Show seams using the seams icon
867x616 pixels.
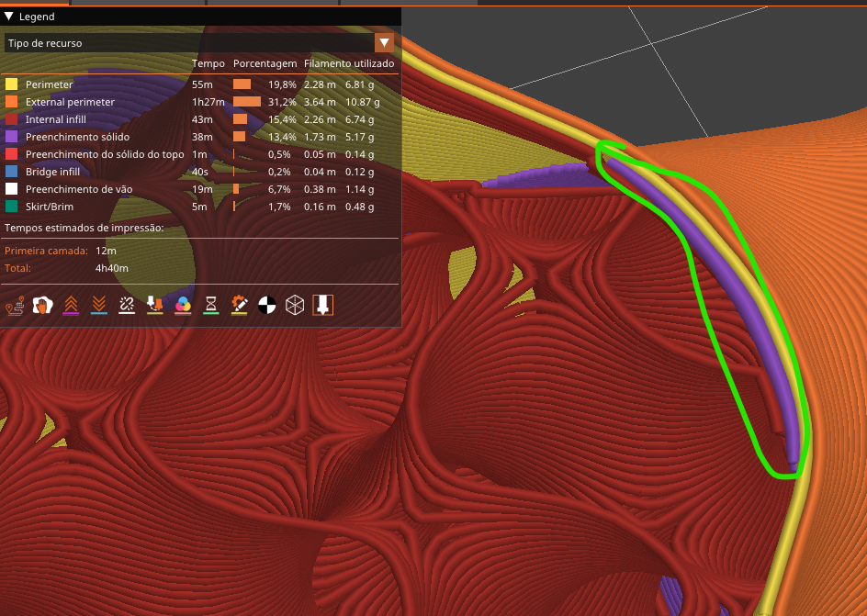tap(128, 304)
